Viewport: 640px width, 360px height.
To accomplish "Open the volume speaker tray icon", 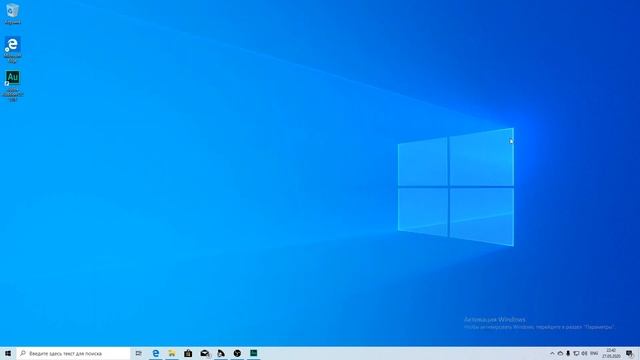I will pos(584,353).
